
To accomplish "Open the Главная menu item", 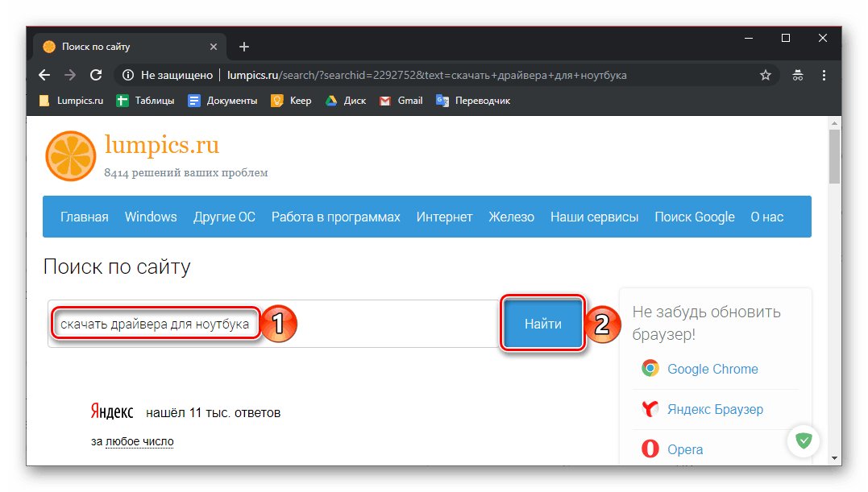I will pos(84,217).
